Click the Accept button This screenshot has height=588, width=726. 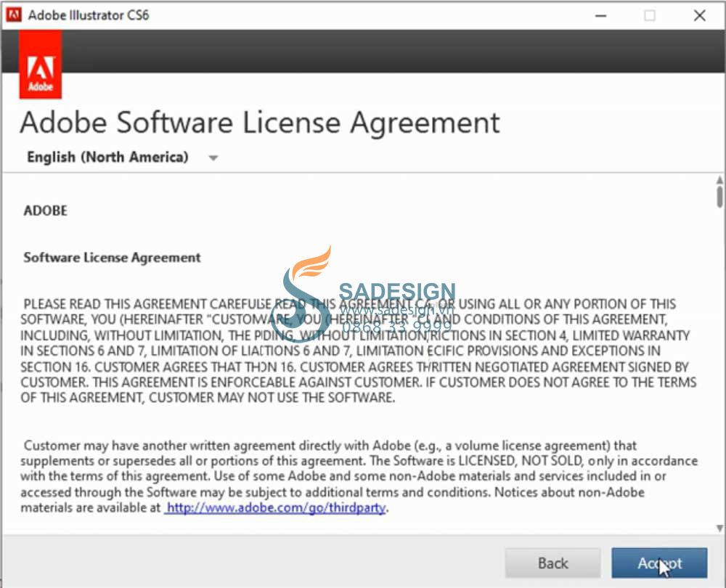[659, 563]
